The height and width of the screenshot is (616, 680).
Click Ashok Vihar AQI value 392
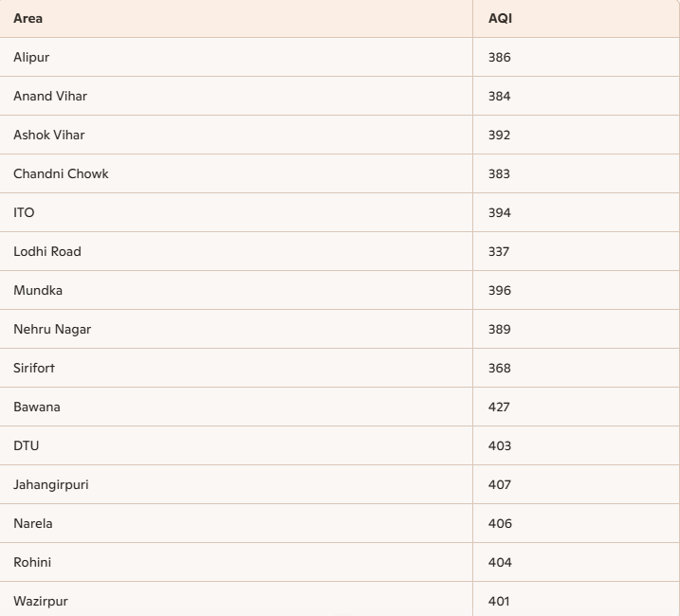(499, 135)
